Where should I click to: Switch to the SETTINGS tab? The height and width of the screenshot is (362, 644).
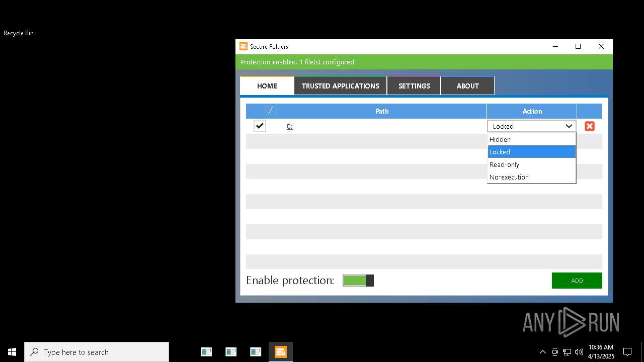coord(414,86)
